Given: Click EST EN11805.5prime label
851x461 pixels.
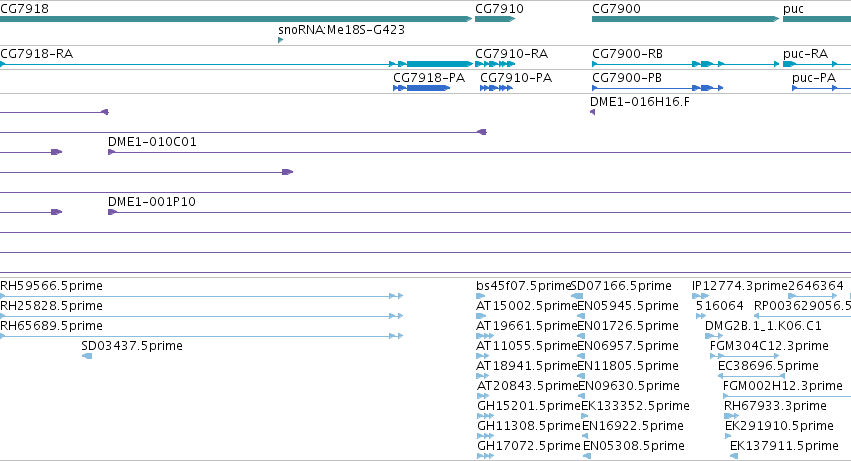Looking at the screenshot, I should [x=628, y=366].
